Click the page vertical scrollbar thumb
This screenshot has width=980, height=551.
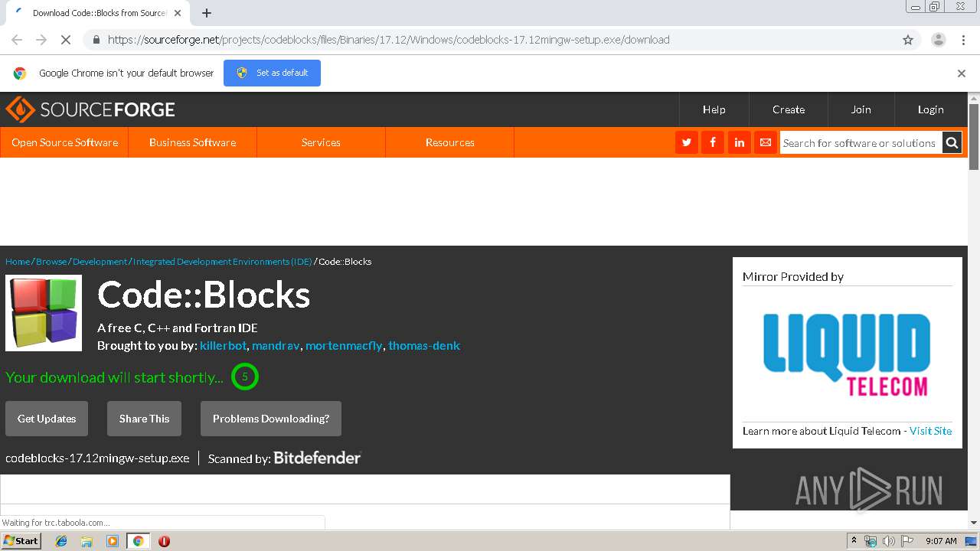(973, 136)
